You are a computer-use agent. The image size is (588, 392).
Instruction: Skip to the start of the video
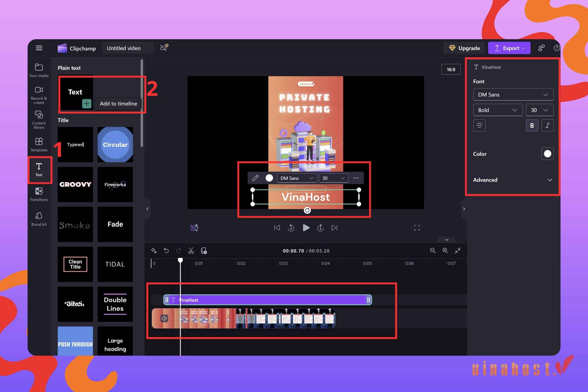pyautogui.click(x=277, y=228)
